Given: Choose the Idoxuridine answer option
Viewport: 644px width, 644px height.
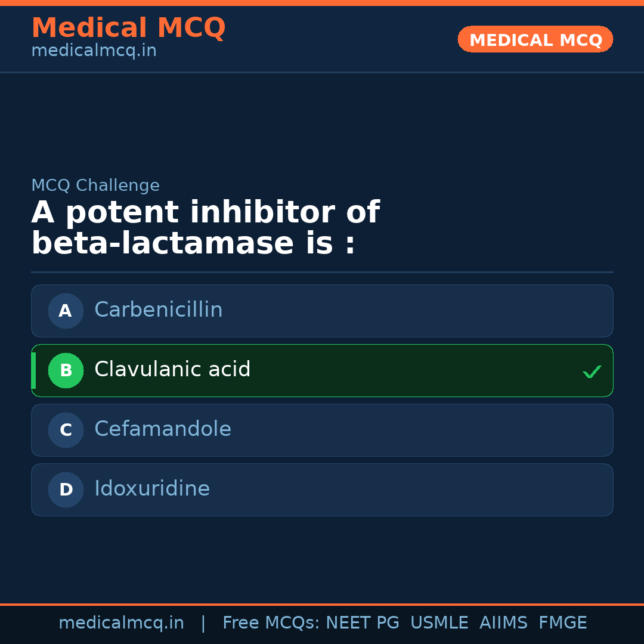Looking at the screenshot, I should click(152, 489).
